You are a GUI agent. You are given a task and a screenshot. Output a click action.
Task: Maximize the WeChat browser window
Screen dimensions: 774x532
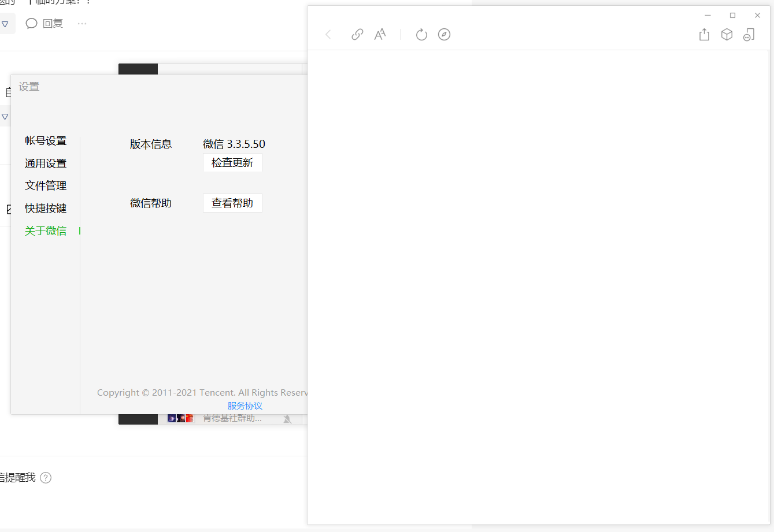pyautogui.click(x=732, y=16)
